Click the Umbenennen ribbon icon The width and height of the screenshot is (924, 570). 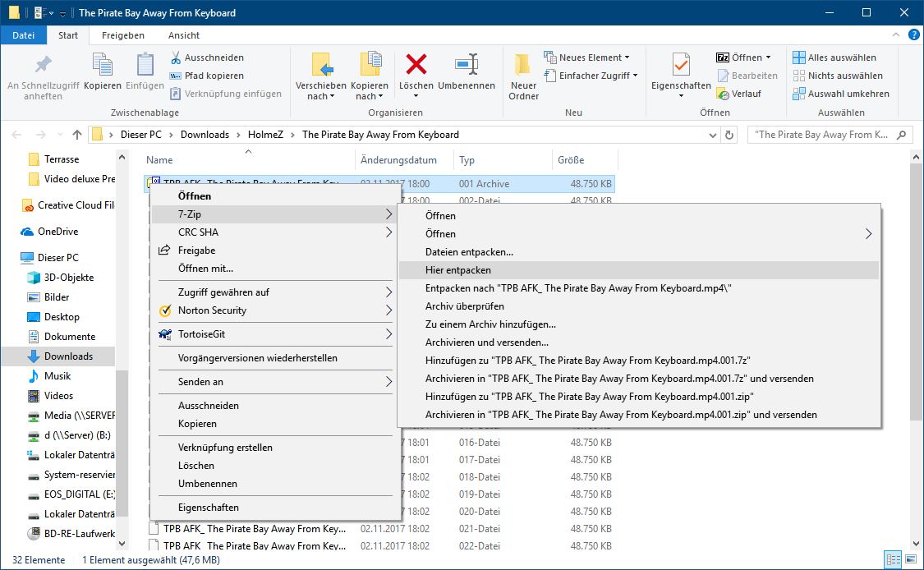pos(467,64)
